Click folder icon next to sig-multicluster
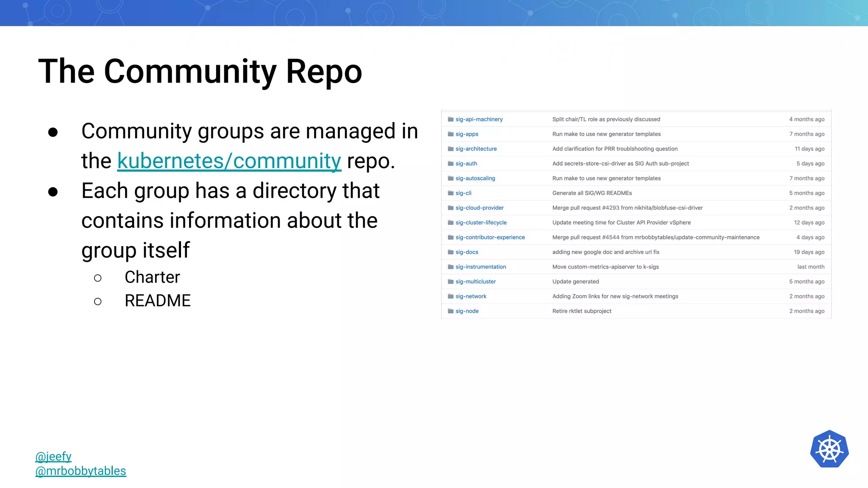This screenshot has width=868, height=488. [x=451, y=282]
